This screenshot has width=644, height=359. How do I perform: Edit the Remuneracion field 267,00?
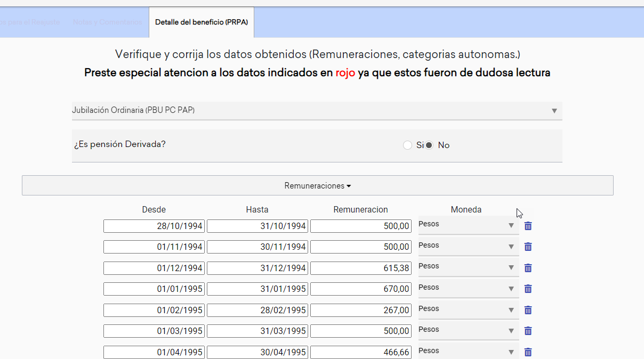pos(361,310)
